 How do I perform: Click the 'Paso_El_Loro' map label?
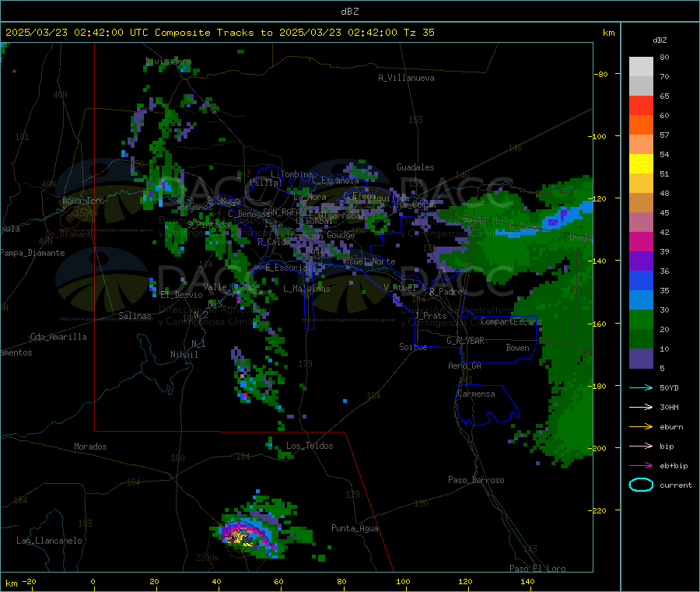click(x=537, y=569)
